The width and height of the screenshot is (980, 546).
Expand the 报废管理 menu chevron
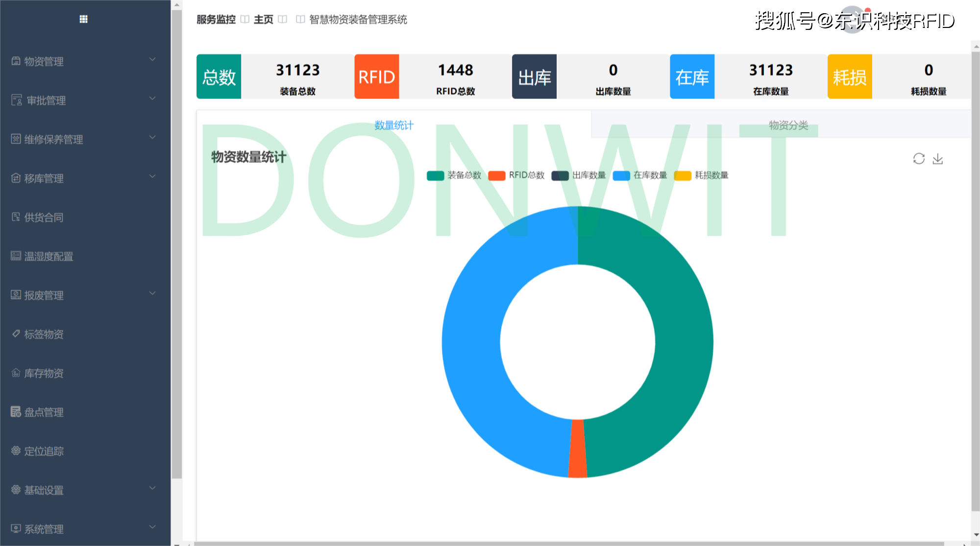(x=152, y=293)
